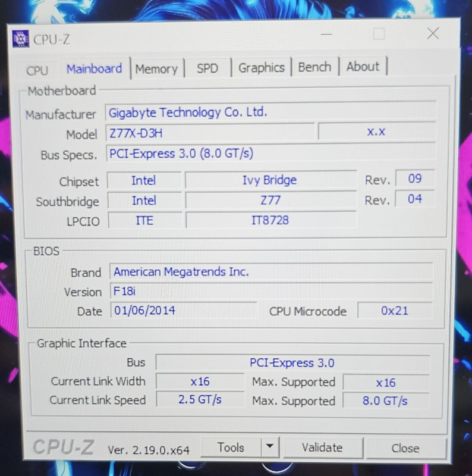Click the CPU Microcode value 0x21
The height and width of the screenshot is (476, 472).
click(395, 311)
